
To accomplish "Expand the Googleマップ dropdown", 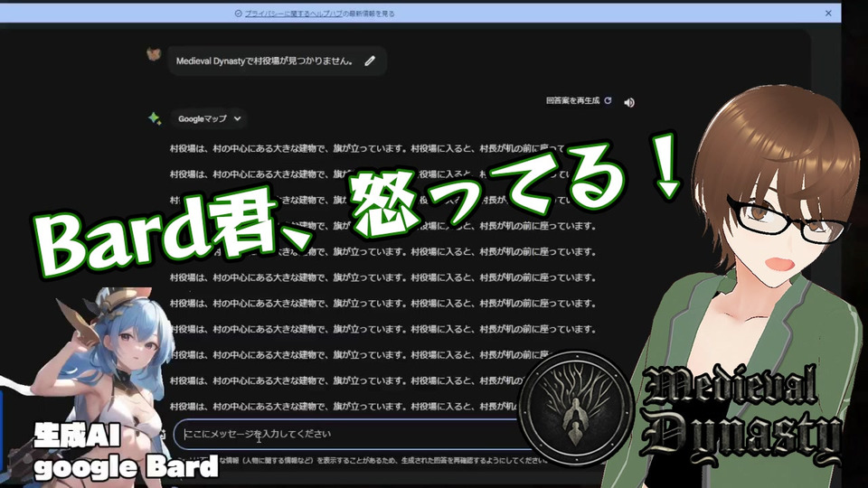I will [x=209, y=118].
